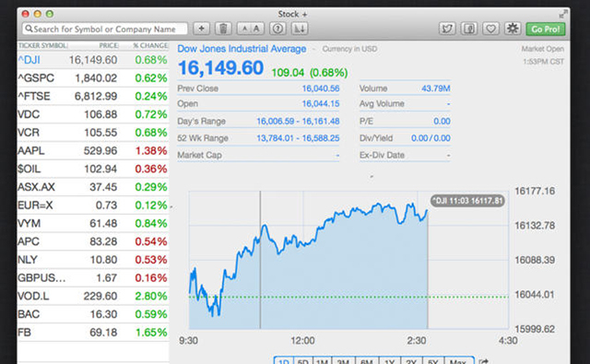Focus the Search for Symbol field
Screen dimensions: 590x364
pyautogui.click(x=105, y=29)
